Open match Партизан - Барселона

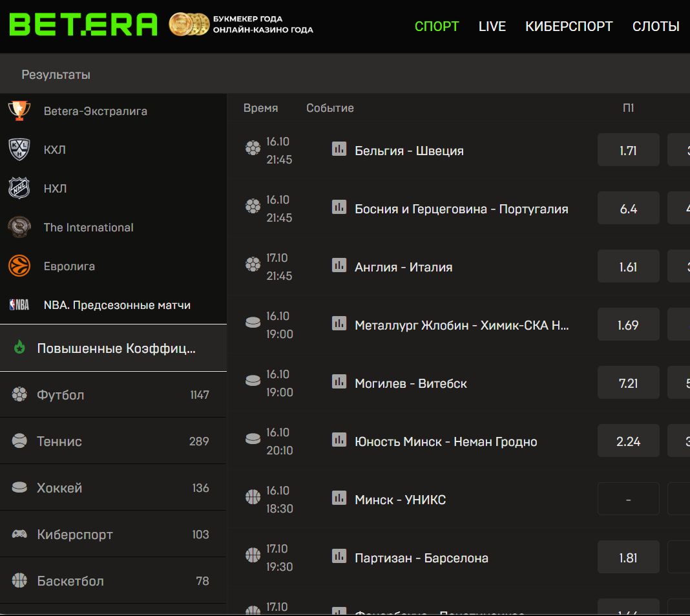pos(422,557)
